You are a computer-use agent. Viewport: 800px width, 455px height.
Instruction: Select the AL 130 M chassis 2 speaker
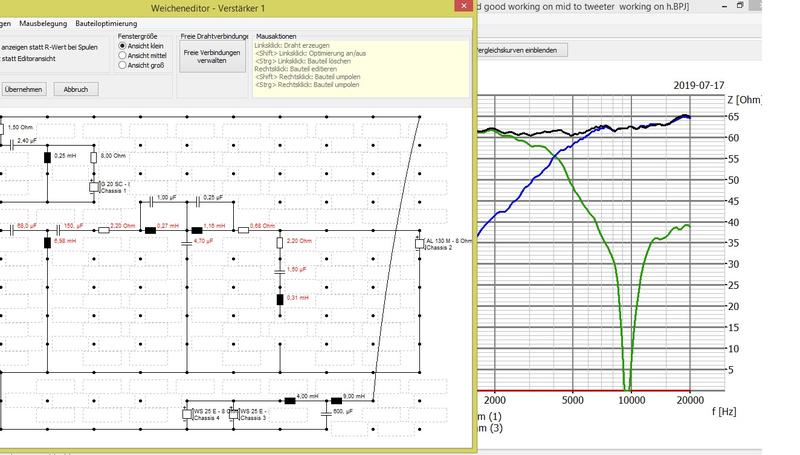419,244
